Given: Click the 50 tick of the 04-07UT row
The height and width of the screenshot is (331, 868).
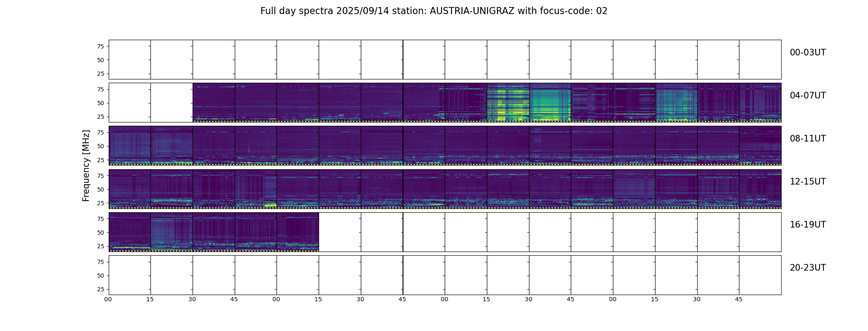Looking at the screenshot, I should (100, 103).
